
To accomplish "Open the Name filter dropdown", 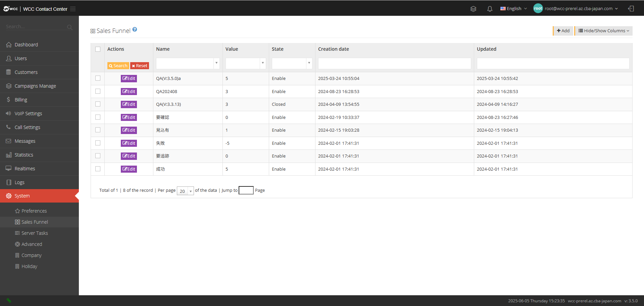I will (x=188, y=63).
